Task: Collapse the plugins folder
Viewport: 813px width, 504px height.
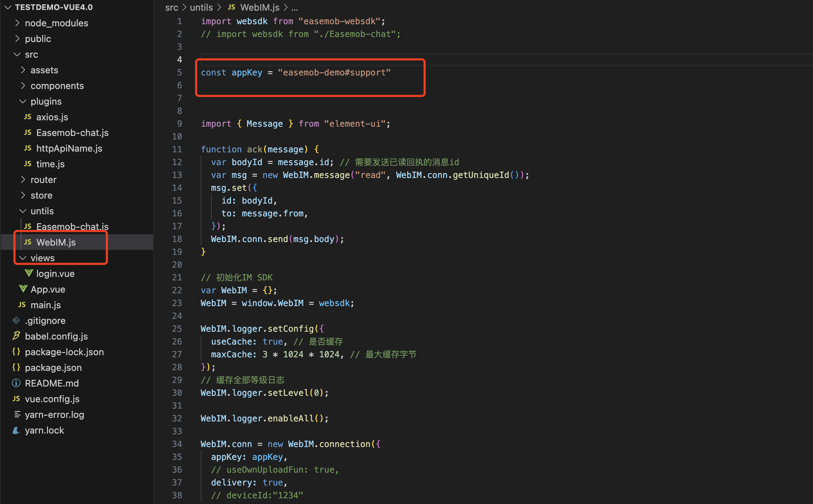Action: [x=22, y=101]
